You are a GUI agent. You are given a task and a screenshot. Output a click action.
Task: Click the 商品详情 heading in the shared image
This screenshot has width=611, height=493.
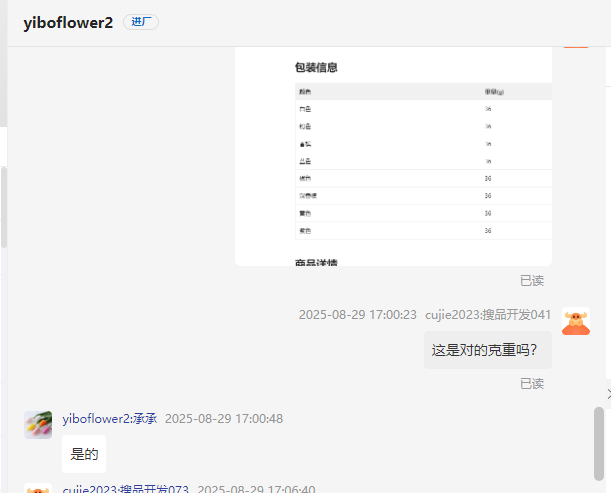[316, 263]
